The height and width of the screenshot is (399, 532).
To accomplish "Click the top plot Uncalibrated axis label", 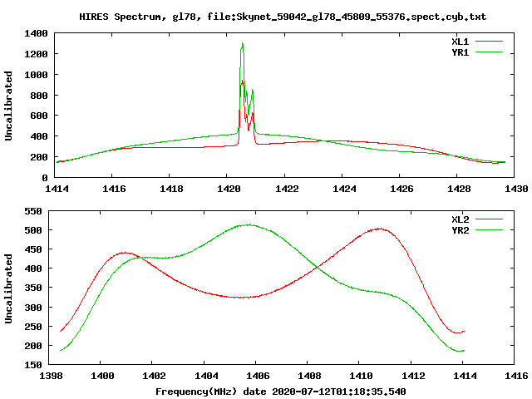I will point(8,106).
